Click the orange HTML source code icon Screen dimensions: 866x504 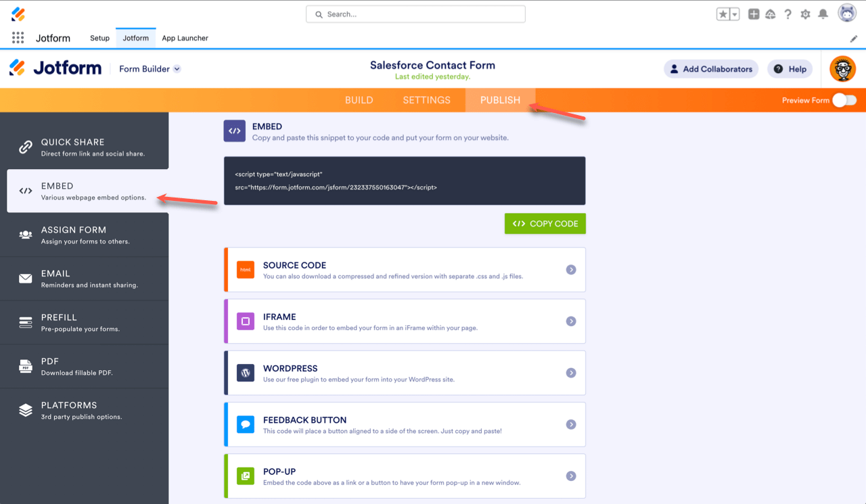tap(246, 269)
